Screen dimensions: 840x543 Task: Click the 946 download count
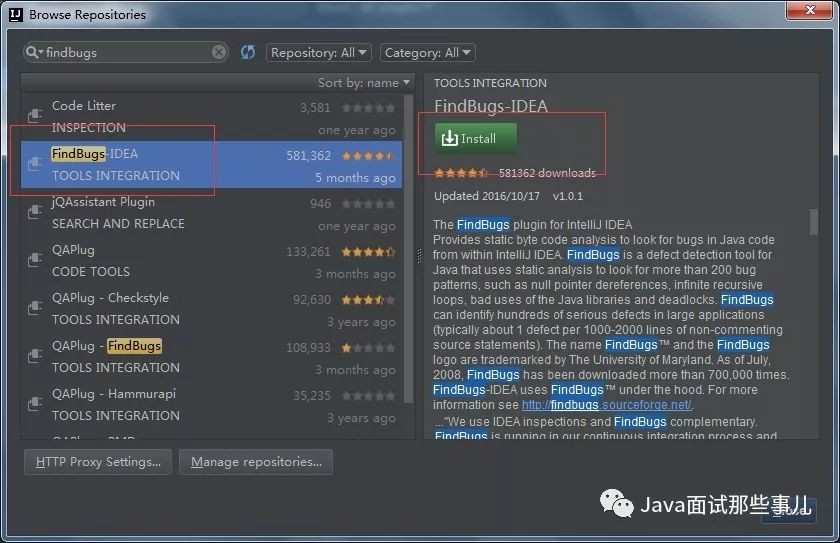(x=320, y=204)
